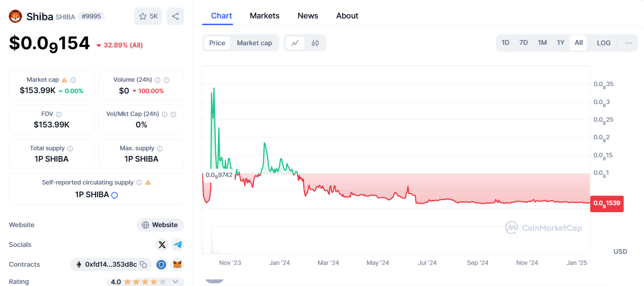
Task: Set chart range to 1Y
Action: 560,43
